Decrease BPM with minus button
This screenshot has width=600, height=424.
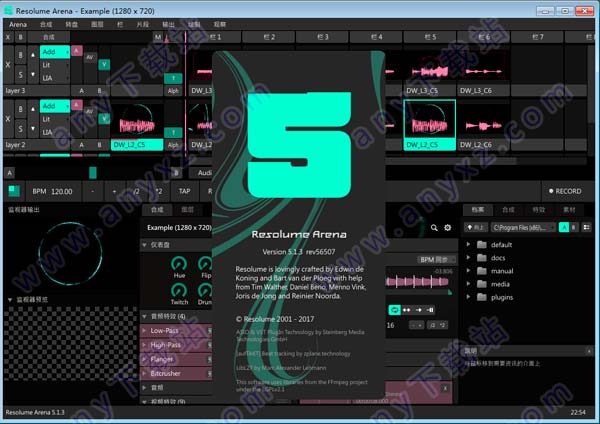pyautogui.click(x=93, y=191)
